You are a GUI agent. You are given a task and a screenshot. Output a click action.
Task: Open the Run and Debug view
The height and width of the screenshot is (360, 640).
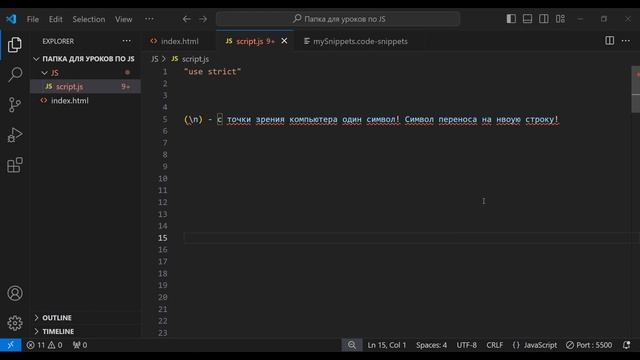[x=15, y=135]
